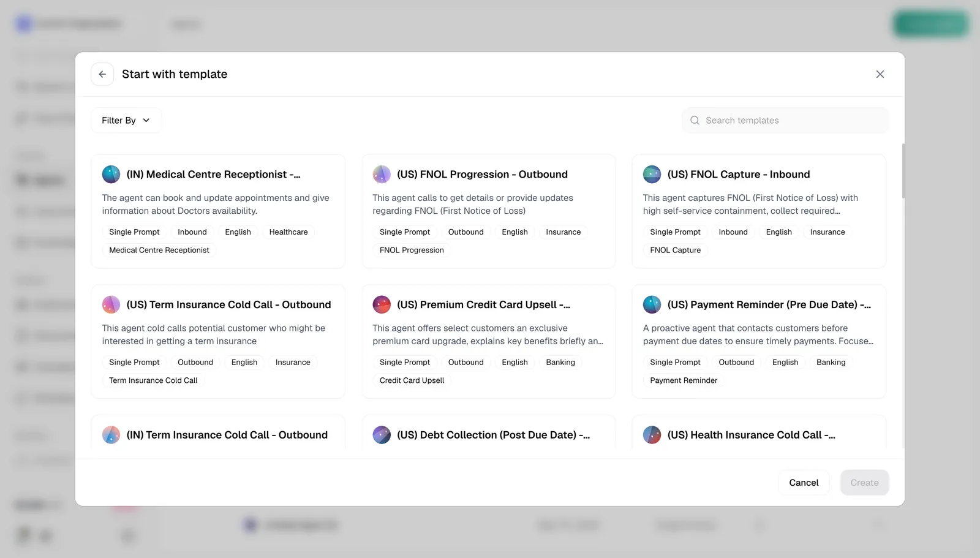Click Single Prompt tag on Payment Reminder card
This screenshot has width=980, height=558.
(675, 363)
